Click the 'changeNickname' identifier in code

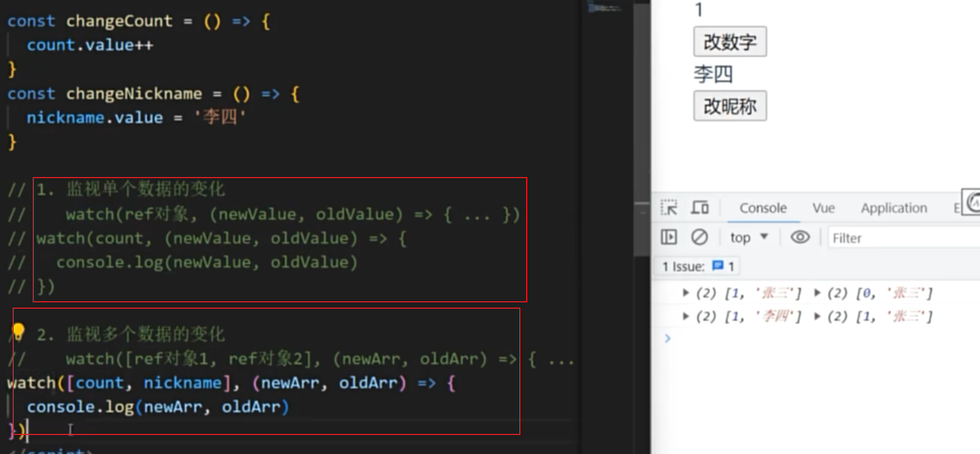(x=134, y=94)
